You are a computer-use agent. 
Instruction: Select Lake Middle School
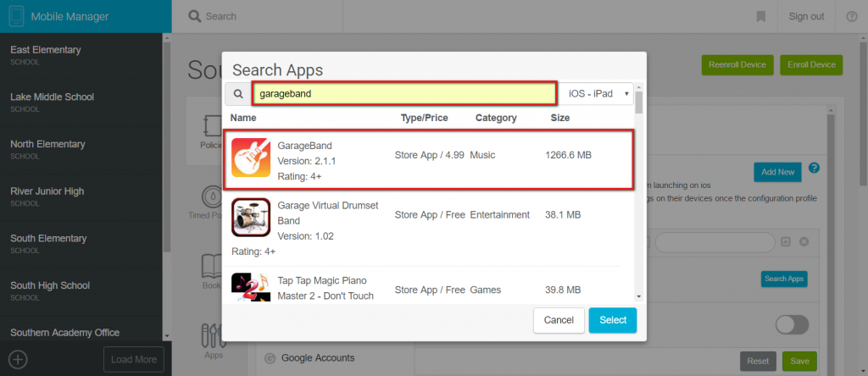pyautogui.click(x=81, y=102)
